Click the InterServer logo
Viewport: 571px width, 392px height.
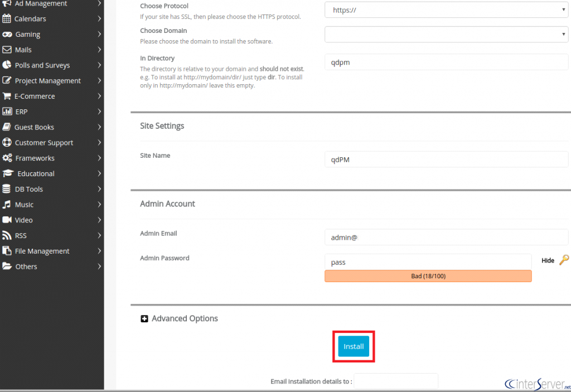click(538, 384)
